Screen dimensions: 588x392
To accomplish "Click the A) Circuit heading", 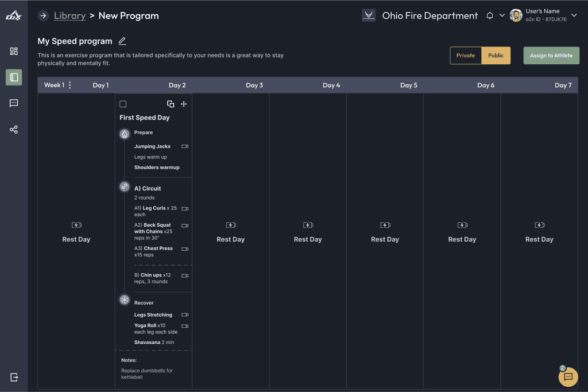I will [x=148, y=188].
